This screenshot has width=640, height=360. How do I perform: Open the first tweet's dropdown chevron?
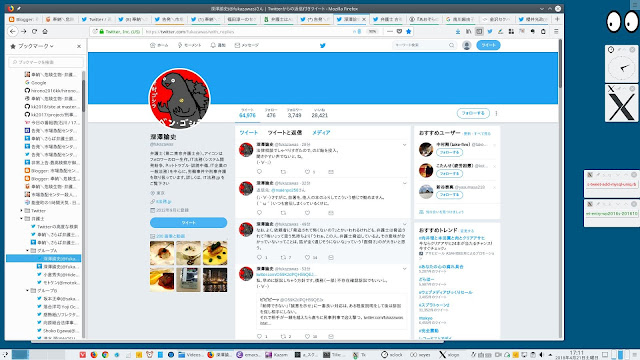click(x=404, y=145)
